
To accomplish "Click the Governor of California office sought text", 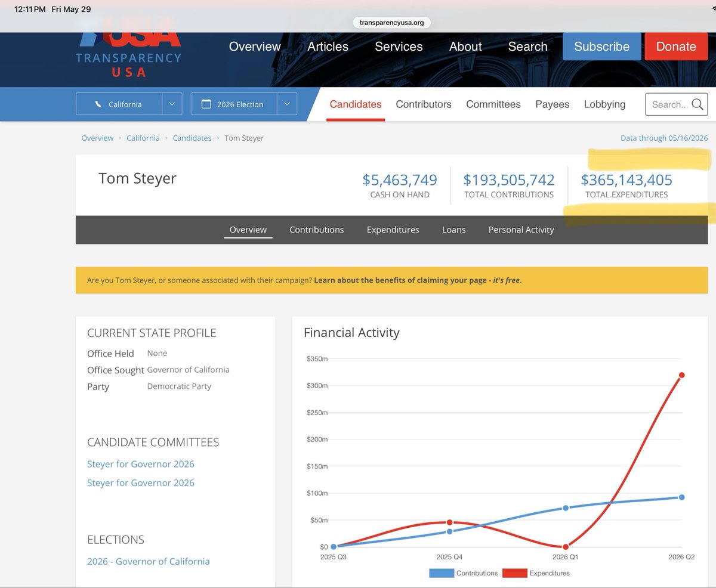I will (189, 370).
